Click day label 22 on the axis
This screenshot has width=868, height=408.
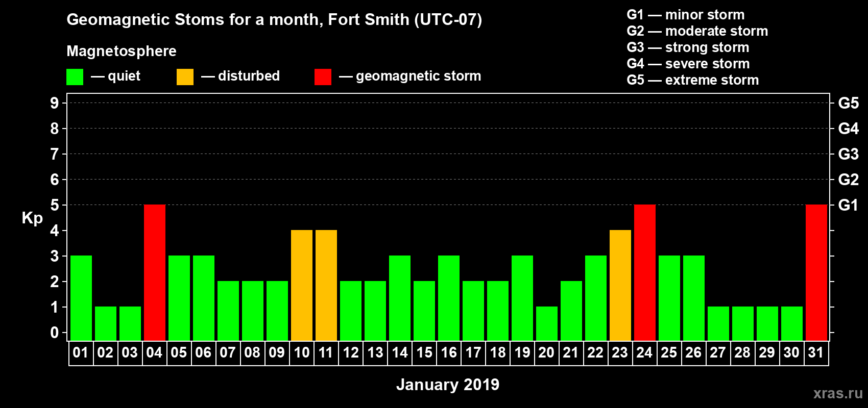[x=595, y=352]
